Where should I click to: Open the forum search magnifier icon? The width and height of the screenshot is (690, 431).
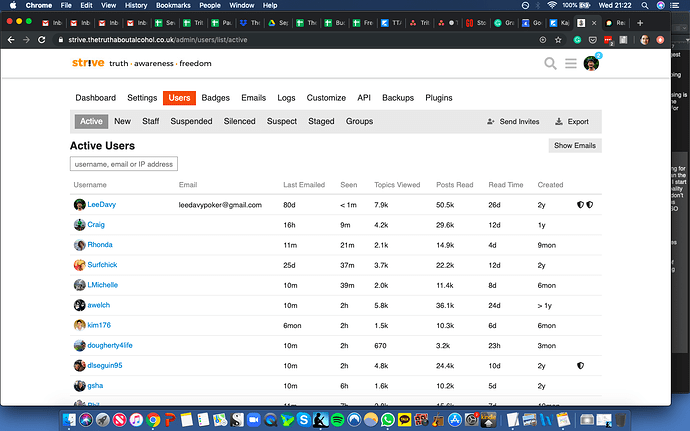[x=550, y=63]
